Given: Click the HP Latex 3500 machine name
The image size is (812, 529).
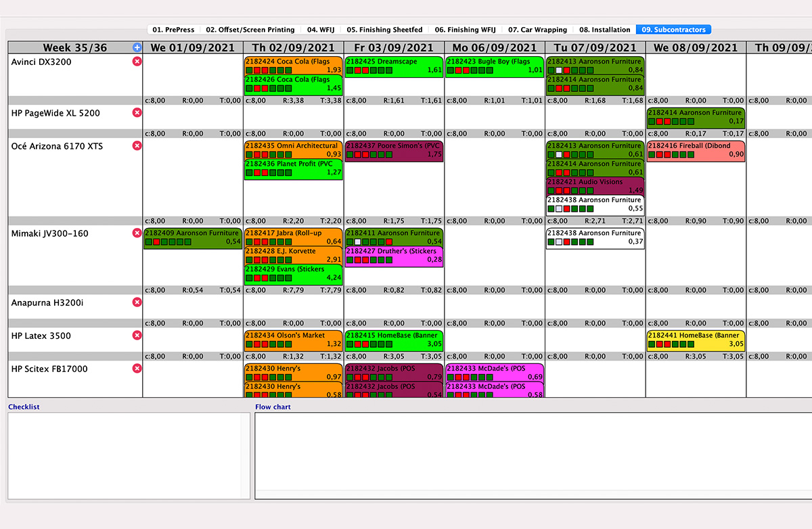Looking at the screenshot, I should (x=41, y=336).
